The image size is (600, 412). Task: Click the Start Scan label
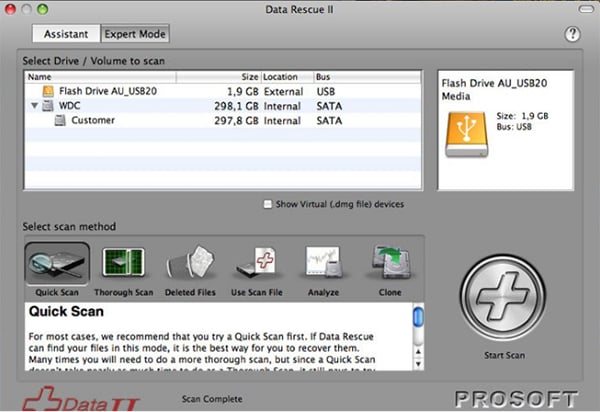(504, 355)
